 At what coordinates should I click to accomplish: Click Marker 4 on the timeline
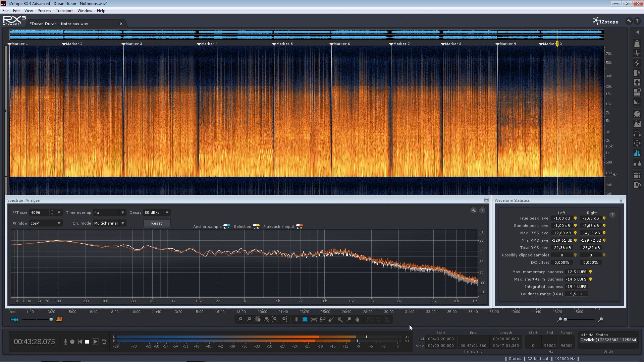click(x=207, y=44)
